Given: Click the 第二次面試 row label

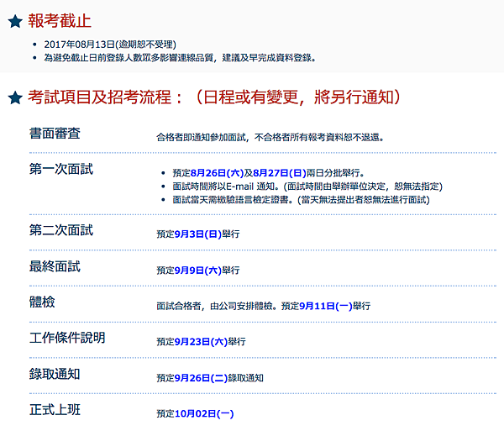Looking at the screenshot, I should click(x=61, y=230).
